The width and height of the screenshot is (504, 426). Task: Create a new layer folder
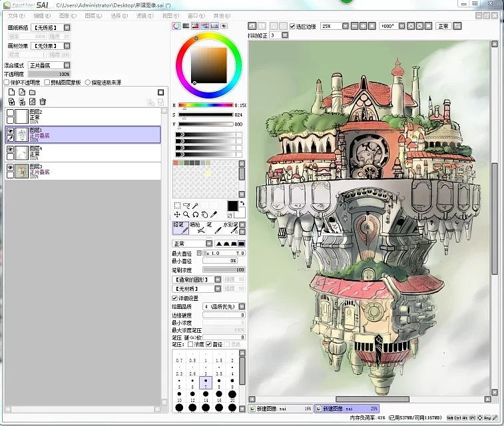coord(32,93)
